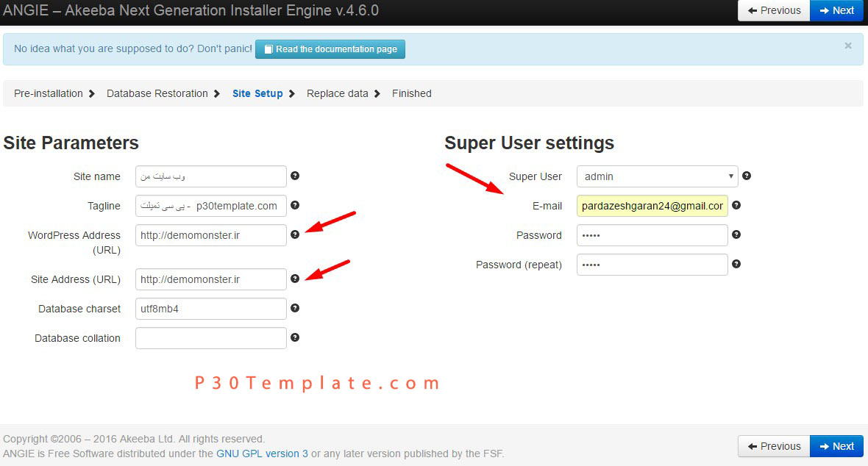The height and width of the screenshot is (466, 868).
Task: Click the Database collation label
Action: [77, 338]
